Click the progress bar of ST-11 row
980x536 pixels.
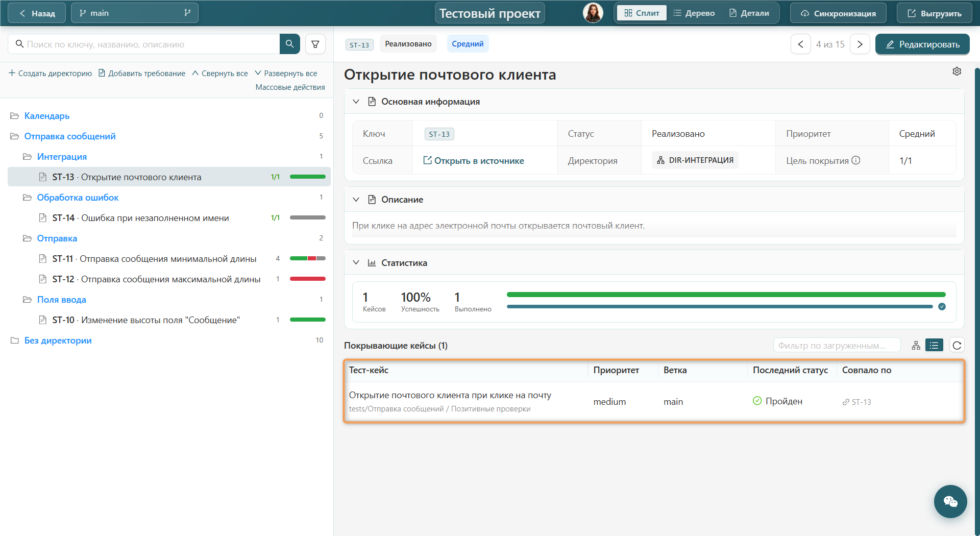pyautogui.click(x=308, y=259)
